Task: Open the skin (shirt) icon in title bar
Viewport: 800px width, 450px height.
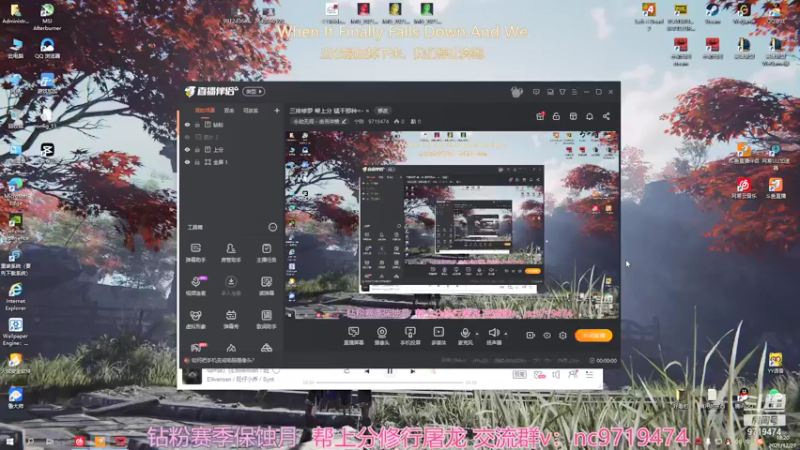Action: (562, 92)
